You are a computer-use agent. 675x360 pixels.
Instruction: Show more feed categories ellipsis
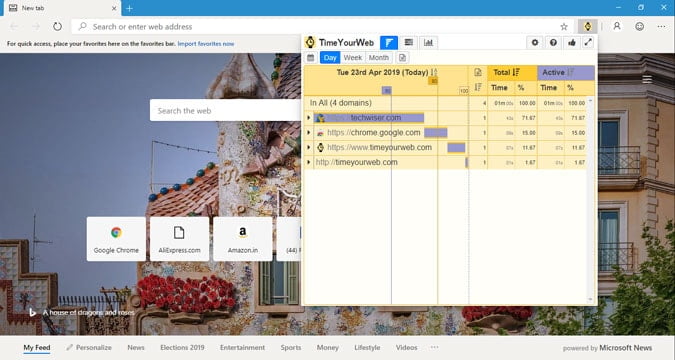[434, 347]
